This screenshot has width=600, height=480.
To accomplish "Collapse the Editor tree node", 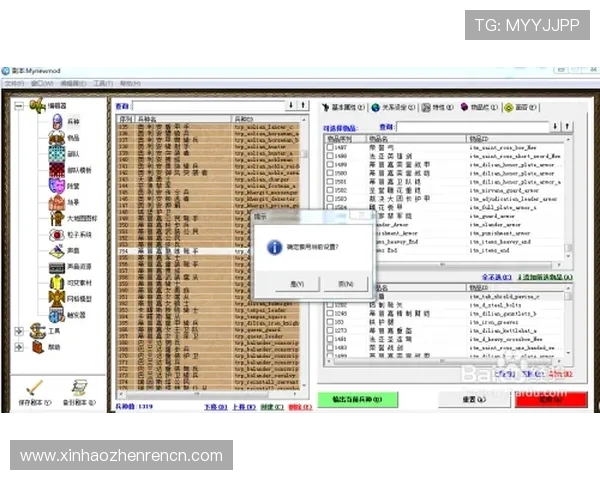I will (19, 106).
